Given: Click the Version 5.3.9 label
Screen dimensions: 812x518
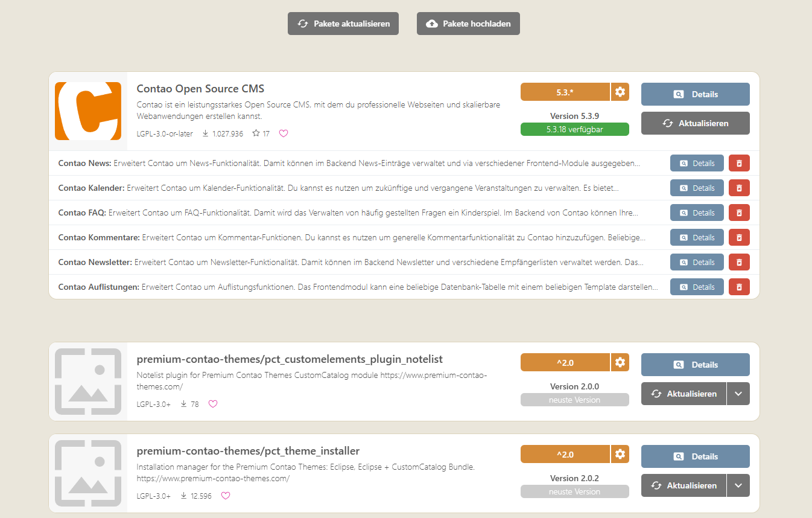Looking at the screenshot, I should coord(574,116).
